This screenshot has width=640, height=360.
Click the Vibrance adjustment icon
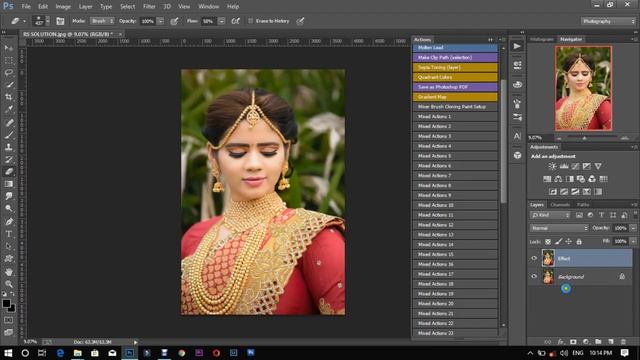click(598, 166)
